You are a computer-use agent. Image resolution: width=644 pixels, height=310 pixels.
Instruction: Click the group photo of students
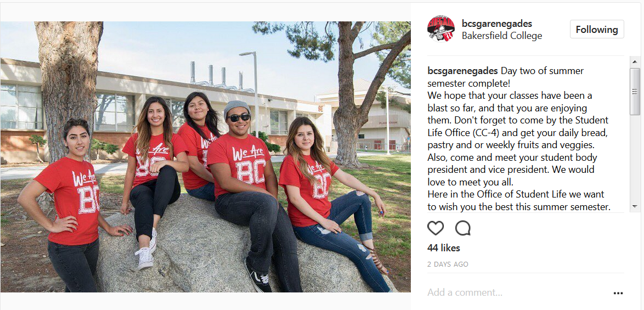tap(205, 156)
